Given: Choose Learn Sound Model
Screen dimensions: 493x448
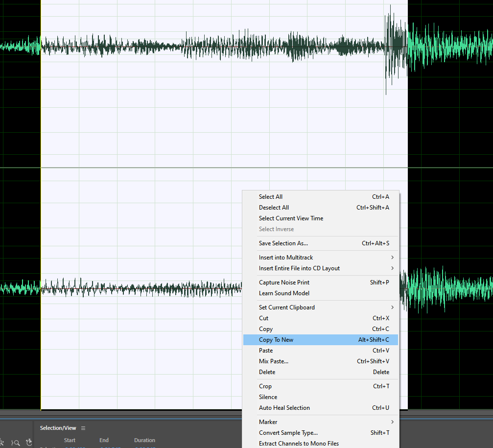Looking at the screenshot, I should [284, 293].
